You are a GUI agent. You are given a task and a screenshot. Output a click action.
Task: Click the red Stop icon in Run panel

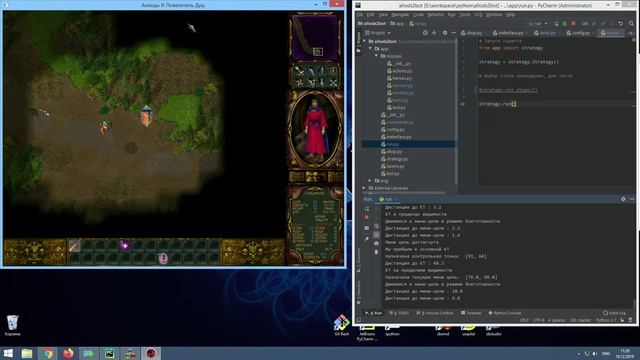pos(367,218)
